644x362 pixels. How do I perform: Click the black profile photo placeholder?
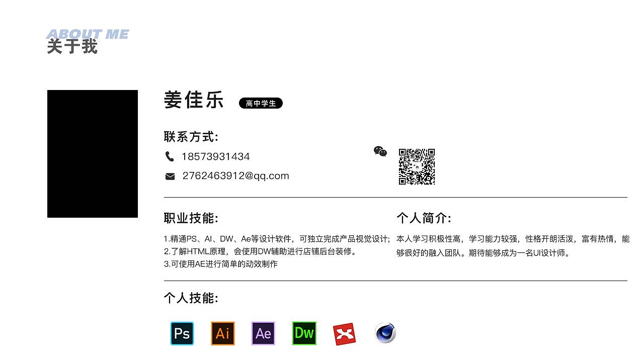(x=93, y=154)
